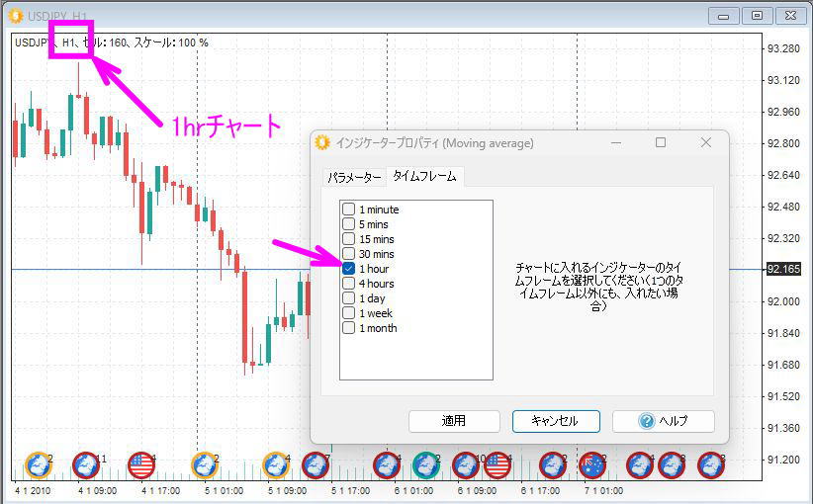
Task: Click the Australian flag event icon
Action: pos(592,465)
